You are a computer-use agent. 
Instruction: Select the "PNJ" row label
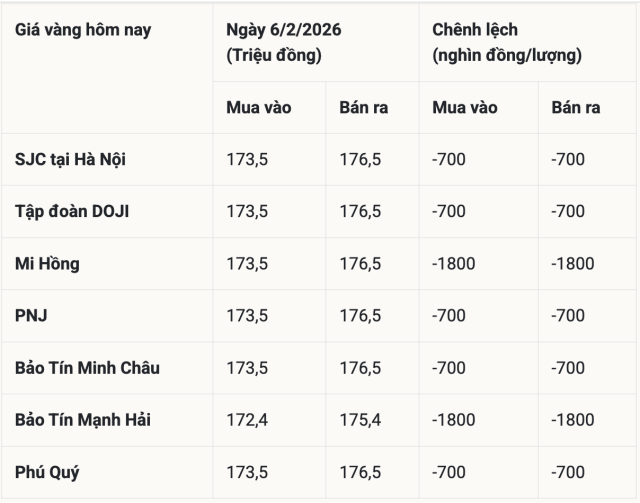point(32,316)
